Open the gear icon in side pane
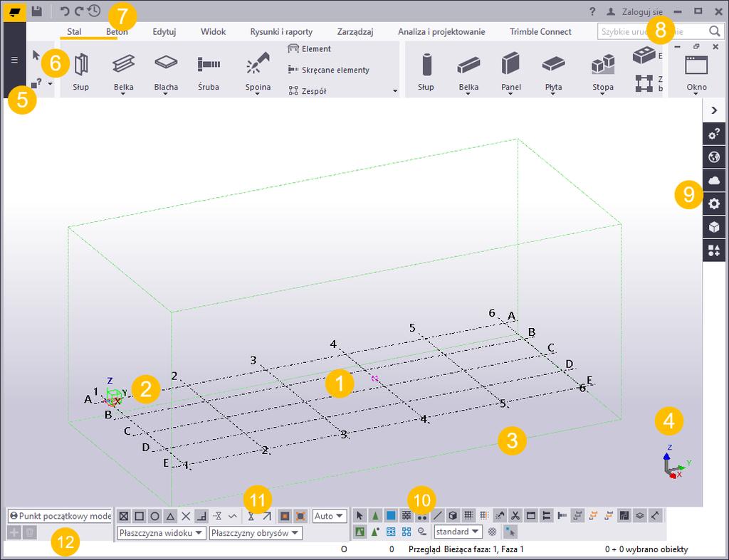This screenshot has width=729, height=560. (x=714, y=203)
